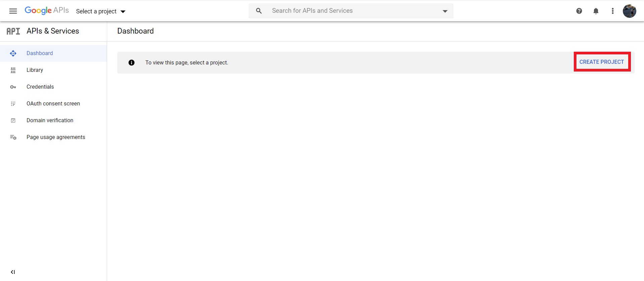This screenshot has height=281, width=644.
Task: Collapse the left sidebar panel
Action: click(13, 272)
